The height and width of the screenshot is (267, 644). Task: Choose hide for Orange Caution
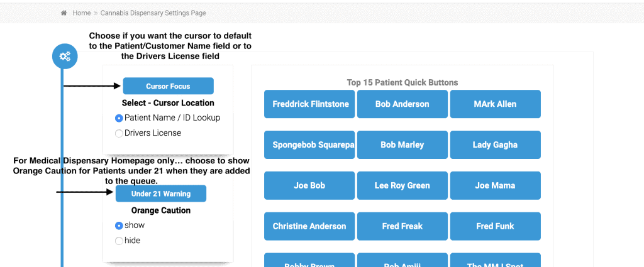point(119,241)
